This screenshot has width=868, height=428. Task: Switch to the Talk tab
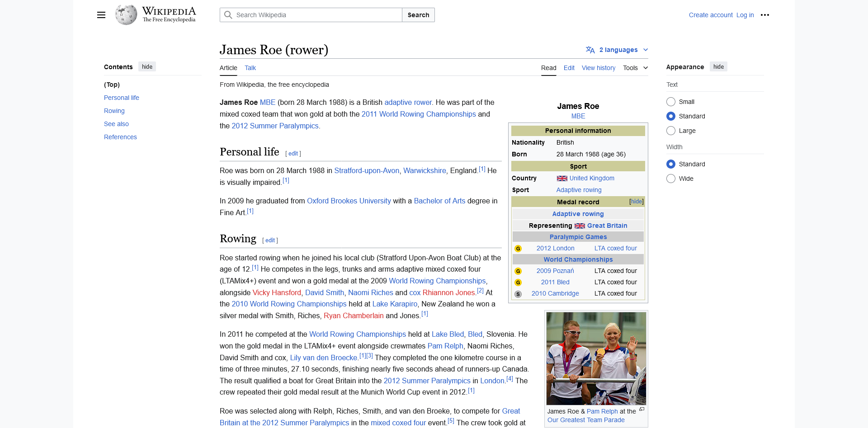(250, 68)
